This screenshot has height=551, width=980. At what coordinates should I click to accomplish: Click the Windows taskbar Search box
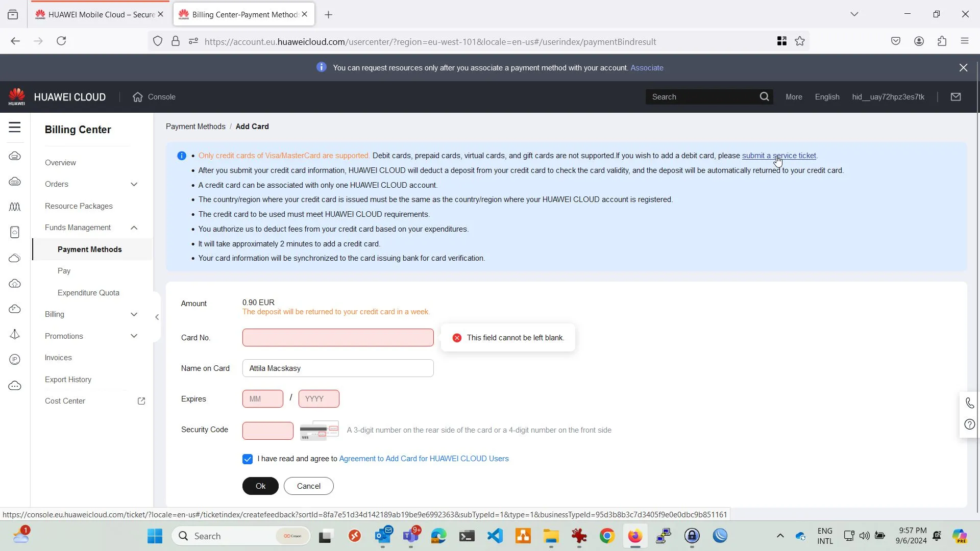[x=241, y=536]
